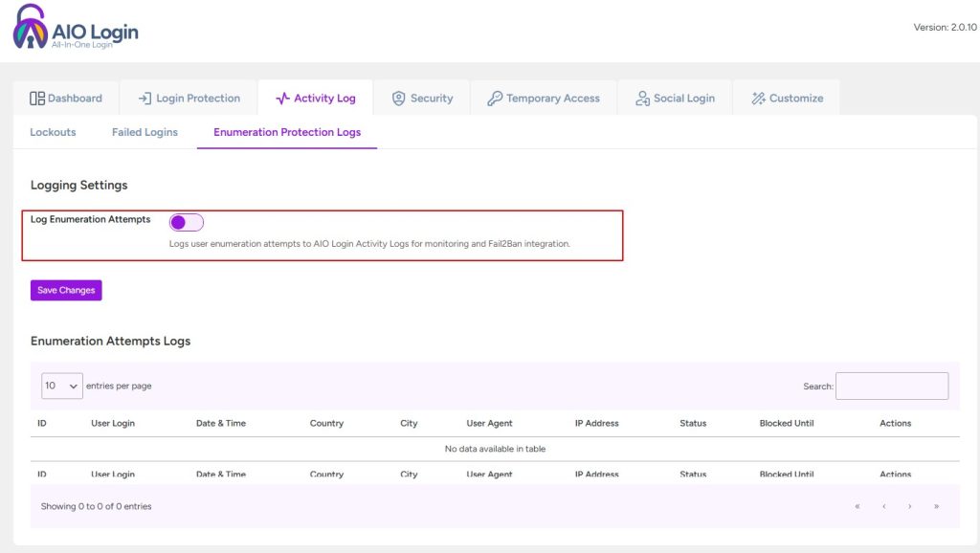Click the Login Protection arrow icon
The image size is (980, 553).
pyautogui.click(x=145, y=99)
